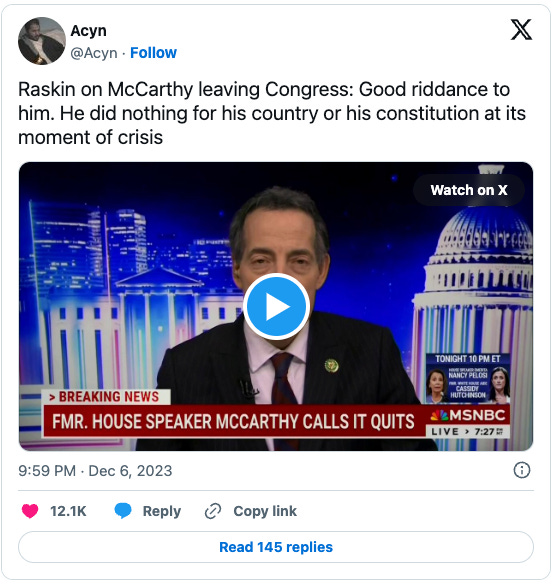Click the heart like icon
Image resolution: width=552 pixels, height=585 pixels.
(30, 511)
